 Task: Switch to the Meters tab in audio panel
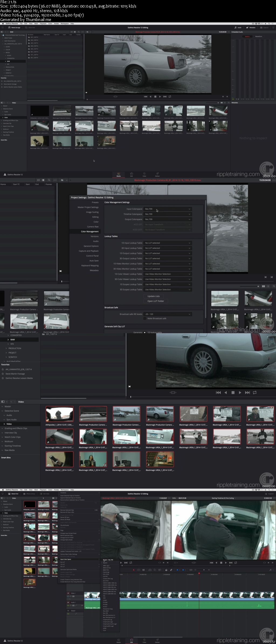[x=247, y=36]
